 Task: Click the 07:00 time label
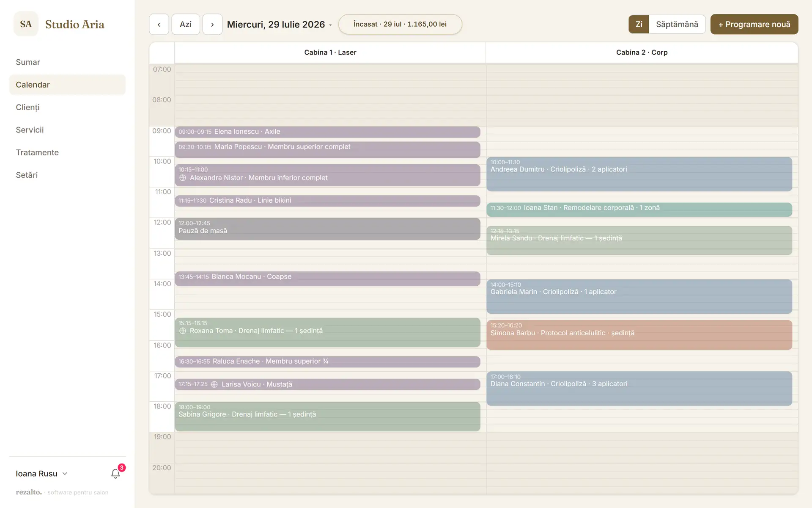coord(162,69)
